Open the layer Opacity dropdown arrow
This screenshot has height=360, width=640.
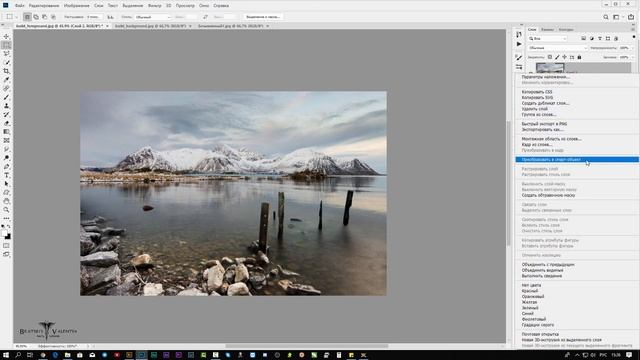click(633, 48)
